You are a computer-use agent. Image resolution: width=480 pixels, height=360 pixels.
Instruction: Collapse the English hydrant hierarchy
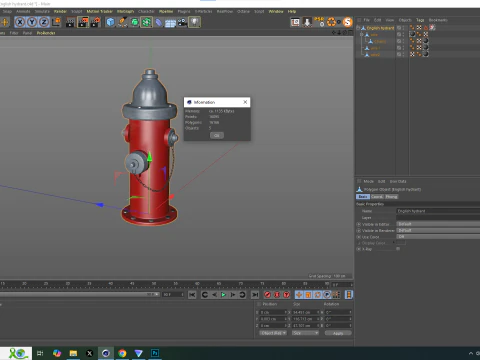[358, 28]
